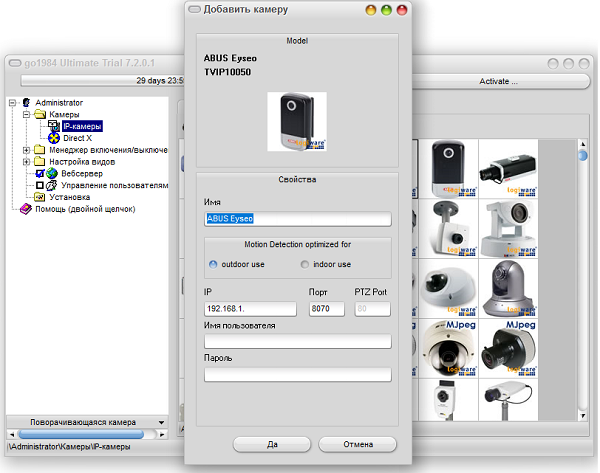Click the Direct X icon in tree

[54, 138]
